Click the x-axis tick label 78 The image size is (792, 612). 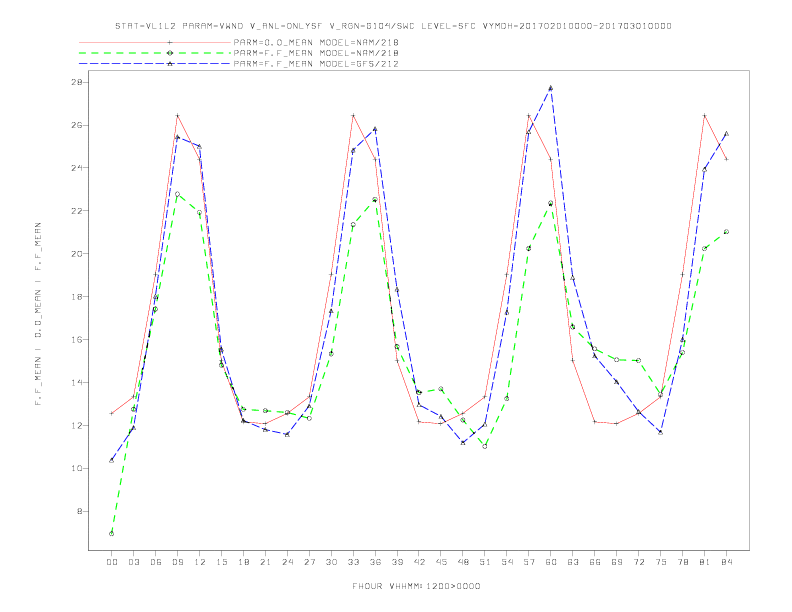point(682,562)
